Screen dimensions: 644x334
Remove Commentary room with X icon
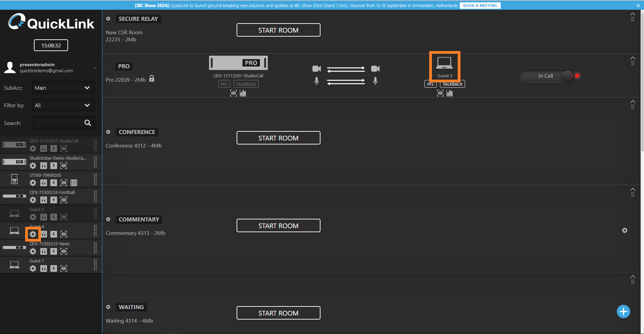tap(625, 231)
